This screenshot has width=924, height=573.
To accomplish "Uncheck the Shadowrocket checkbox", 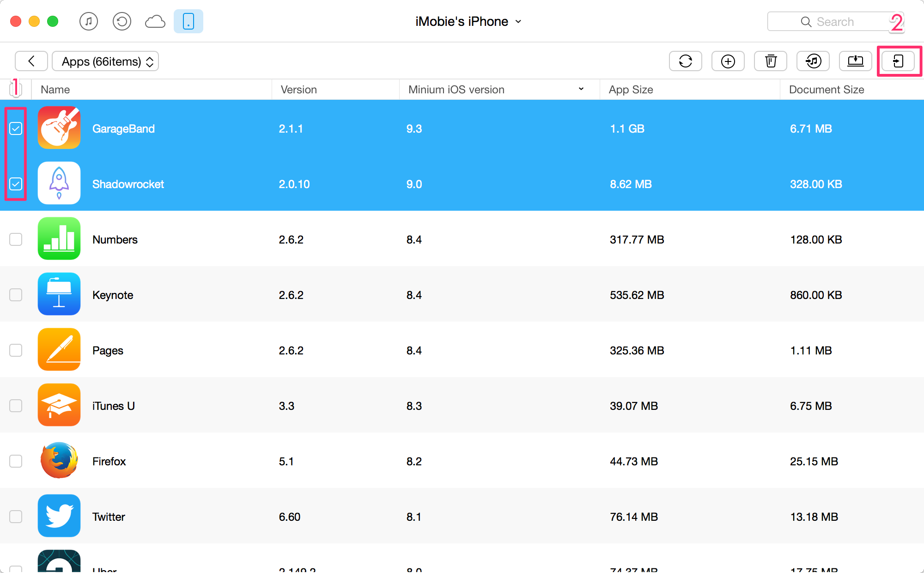I will point(16,184).
